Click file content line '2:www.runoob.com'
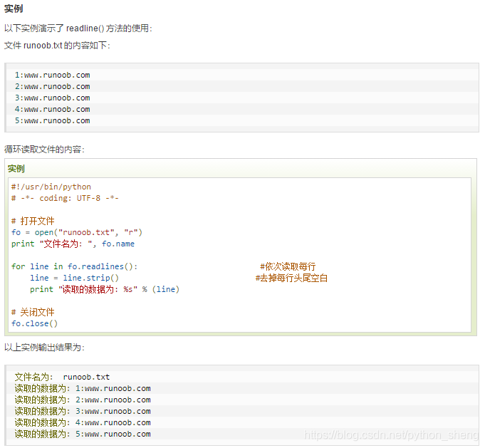This screenshot has width=485, height=448. 52,86
